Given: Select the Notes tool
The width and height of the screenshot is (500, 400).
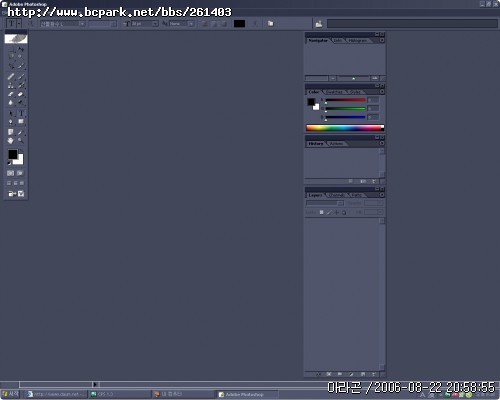Looking at the screenshot, I should click(x=11, y=132).
